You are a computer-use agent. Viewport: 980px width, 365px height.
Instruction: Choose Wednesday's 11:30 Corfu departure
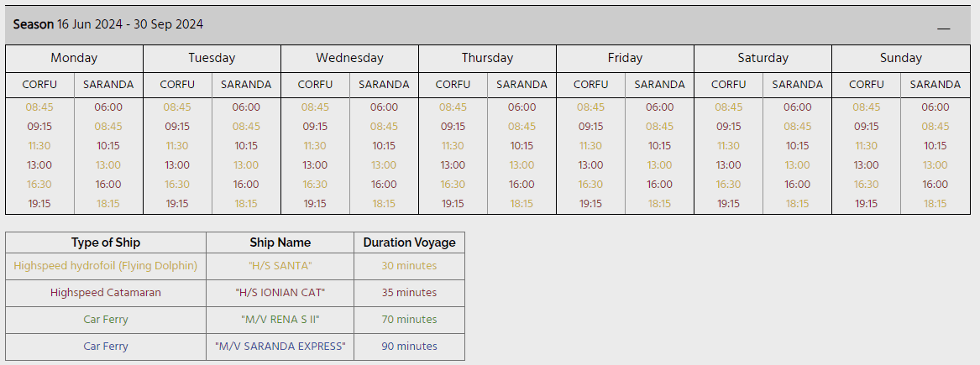pyautogui.click(x=315, y=146)
